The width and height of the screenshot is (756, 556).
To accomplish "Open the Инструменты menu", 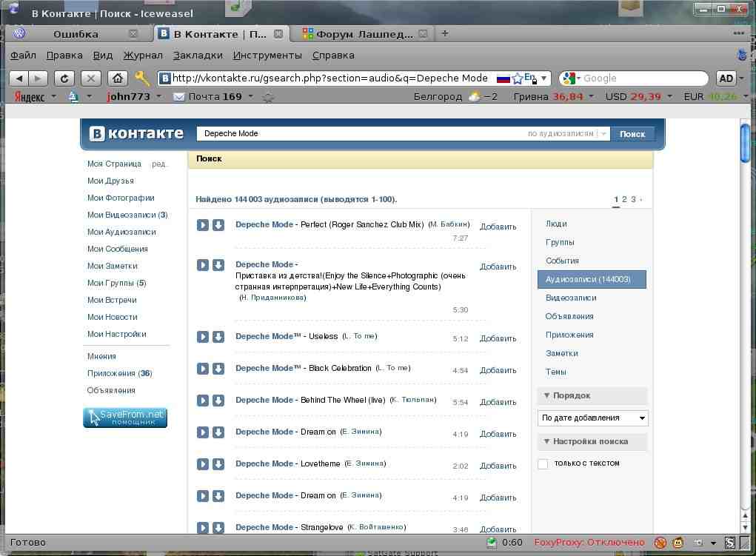I will tap(267, 56).
